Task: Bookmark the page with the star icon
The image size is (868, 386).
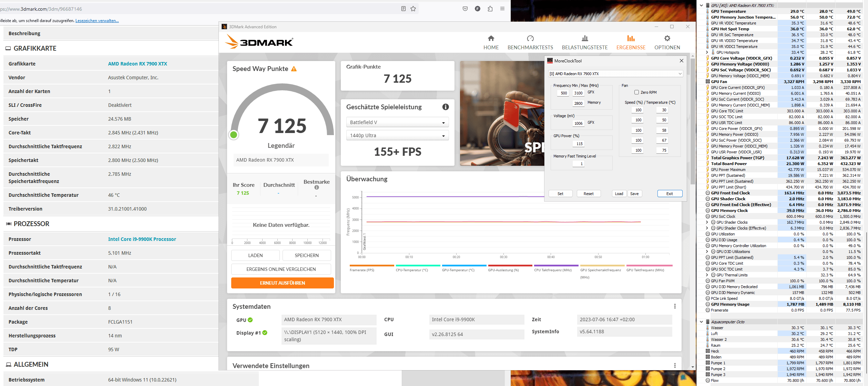Action: coord(413,9)
